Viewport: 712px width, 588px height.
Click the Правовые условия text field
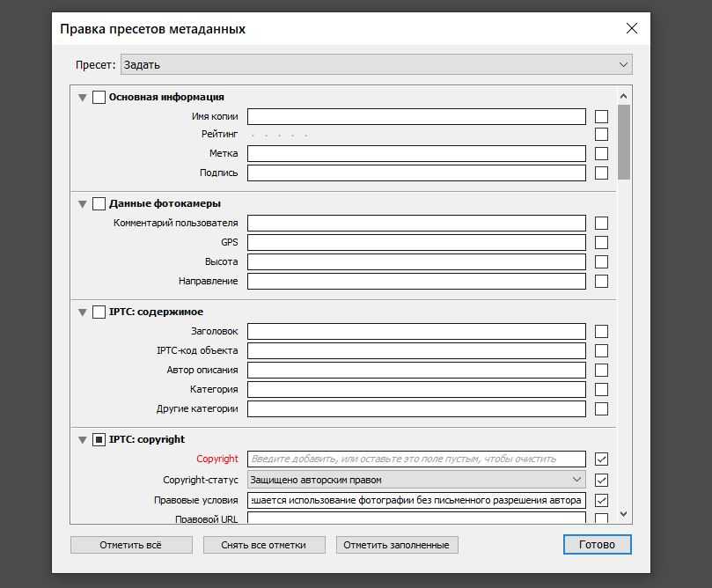coord(416,500)
